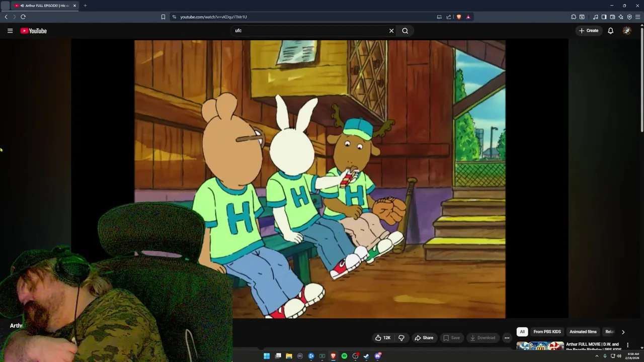644x362 pixels.
Task: Open the Brave Wallet icon
Action: point(612,17)
